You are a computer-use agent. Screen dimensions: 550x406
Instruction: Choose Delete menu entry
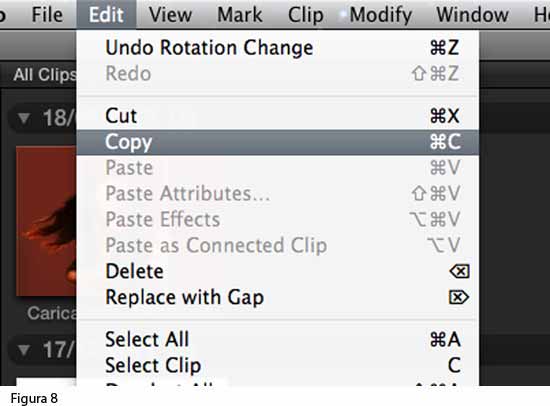(x=278, y=271)
